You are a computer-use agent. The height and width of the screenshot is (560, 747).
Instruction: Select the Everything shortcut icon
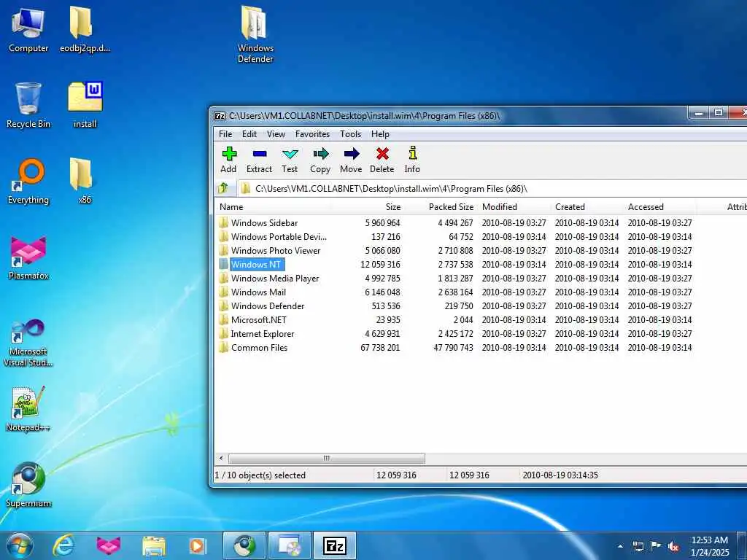28,182
